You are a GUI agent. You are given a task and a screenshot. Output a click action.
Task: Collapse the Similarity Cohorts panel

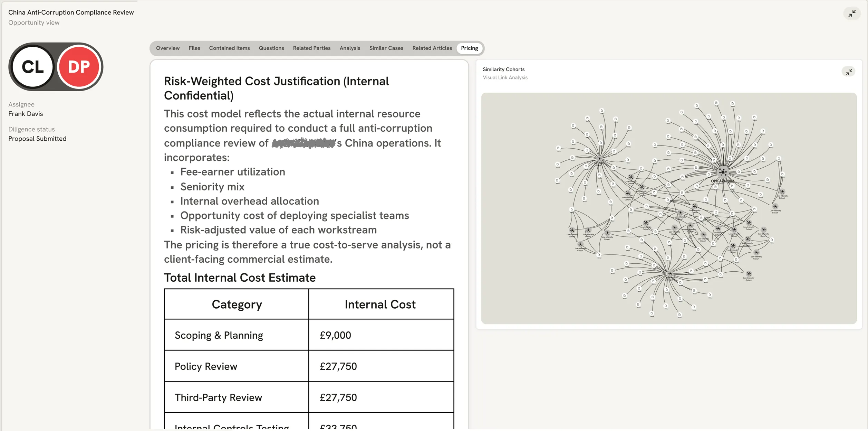coord(848,72)
